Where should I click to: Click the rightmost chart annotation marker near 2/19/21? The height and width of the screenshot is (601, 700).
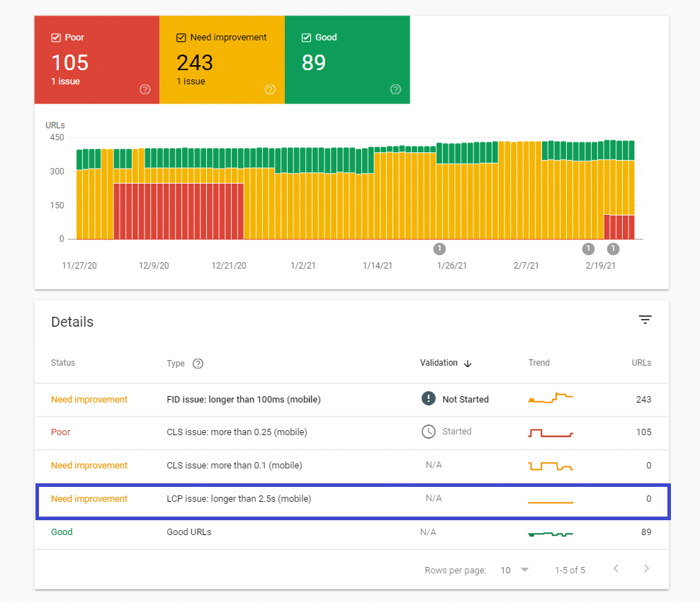(613, 249)
